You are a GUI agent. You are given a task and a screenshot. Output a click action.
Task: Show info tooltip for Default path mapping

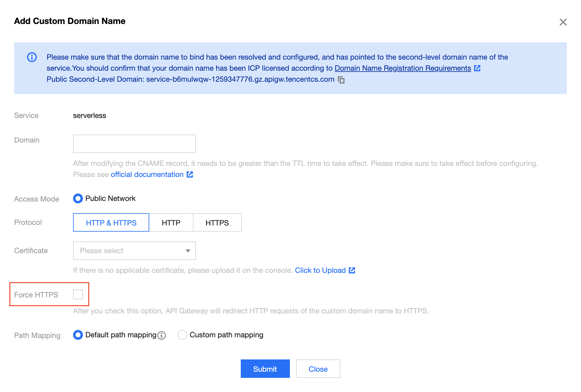(x=162, y=335)
